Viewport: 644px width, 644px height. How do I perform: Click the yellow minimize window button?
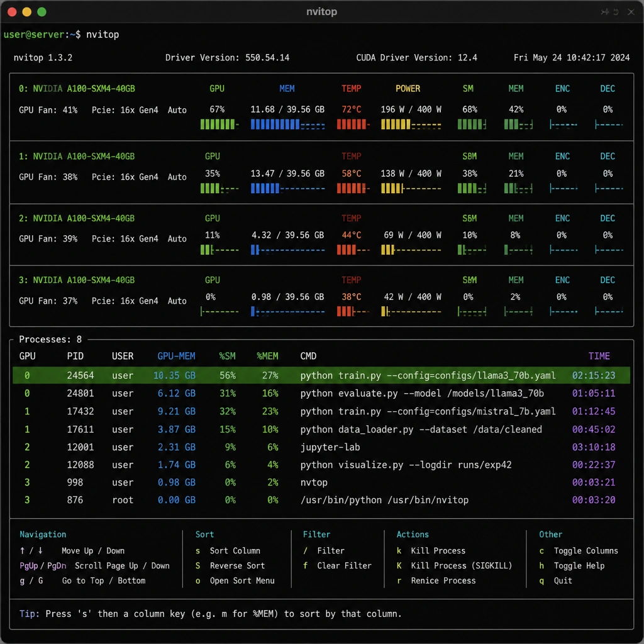[x=26, y=12]
